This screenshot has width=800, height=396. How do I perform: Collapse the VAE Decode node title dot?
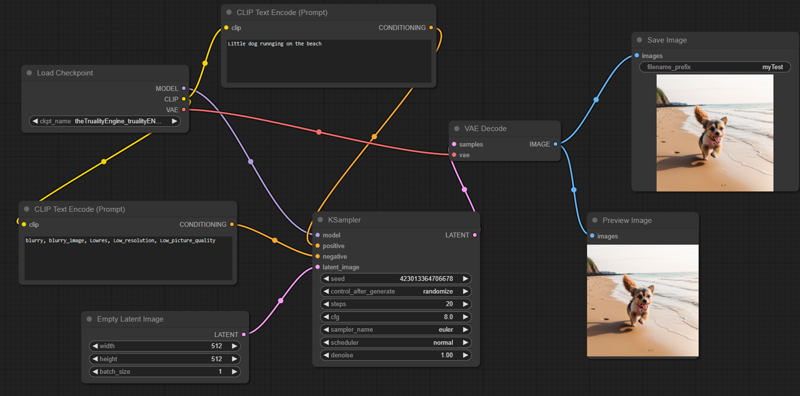click(x=457, y=129)
